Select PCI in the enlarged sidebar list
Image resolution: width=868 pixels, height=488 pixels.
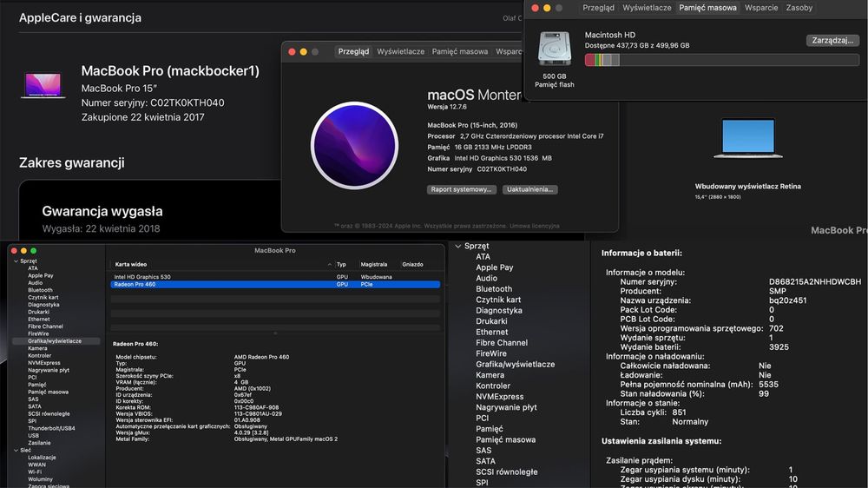482,419
